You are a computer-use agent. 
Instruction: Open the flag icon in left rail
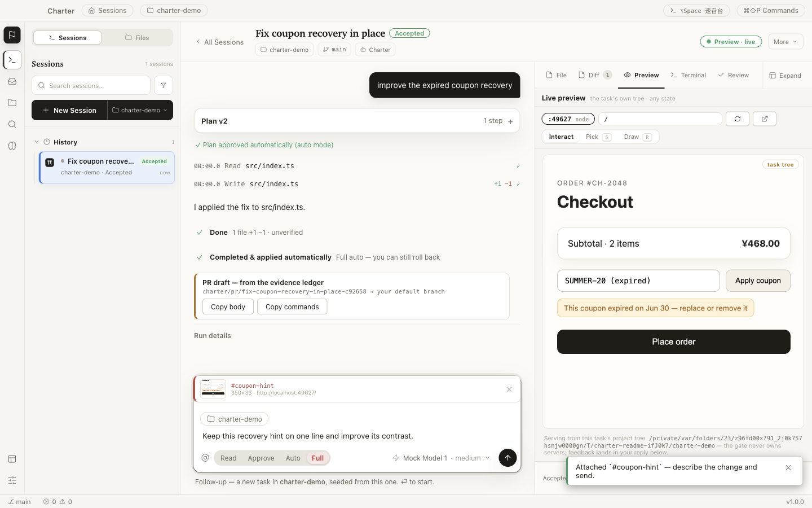click(x=12, y=35)
